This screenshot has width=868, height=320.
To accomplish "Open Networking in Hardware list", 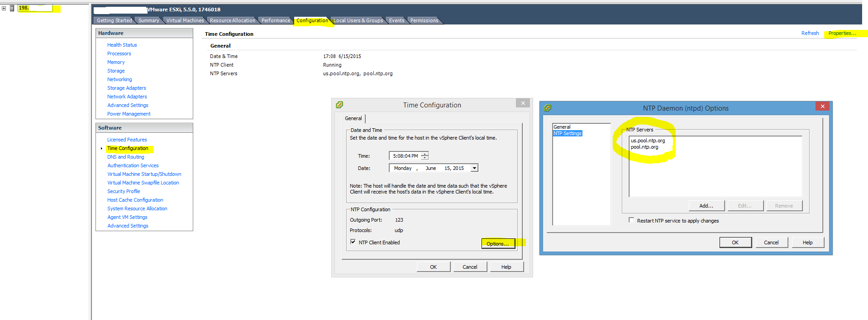I will (119, 79).
